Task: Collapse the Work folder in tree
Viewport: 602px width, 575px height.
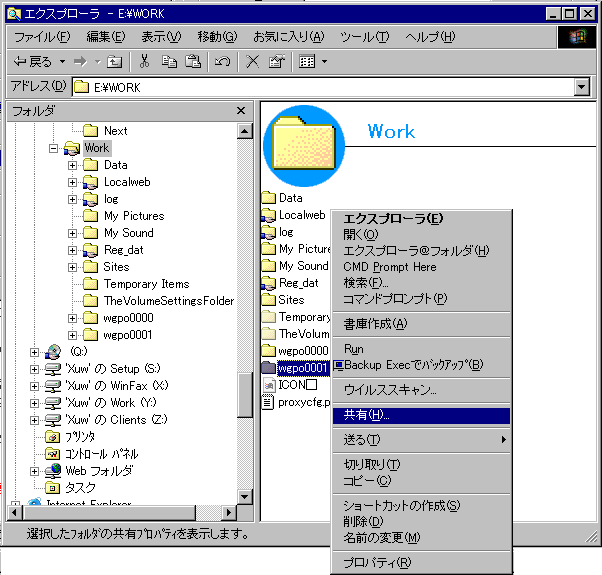Action: pos(55,148)
